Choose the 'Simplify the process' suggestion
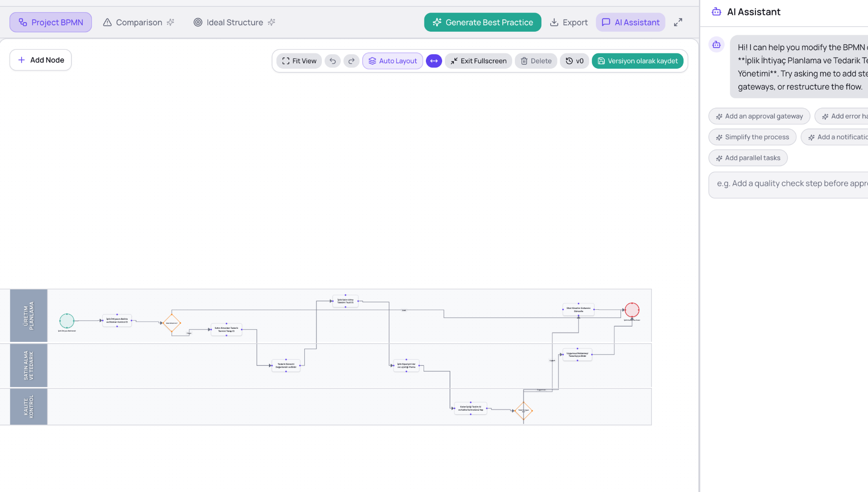 752,137
